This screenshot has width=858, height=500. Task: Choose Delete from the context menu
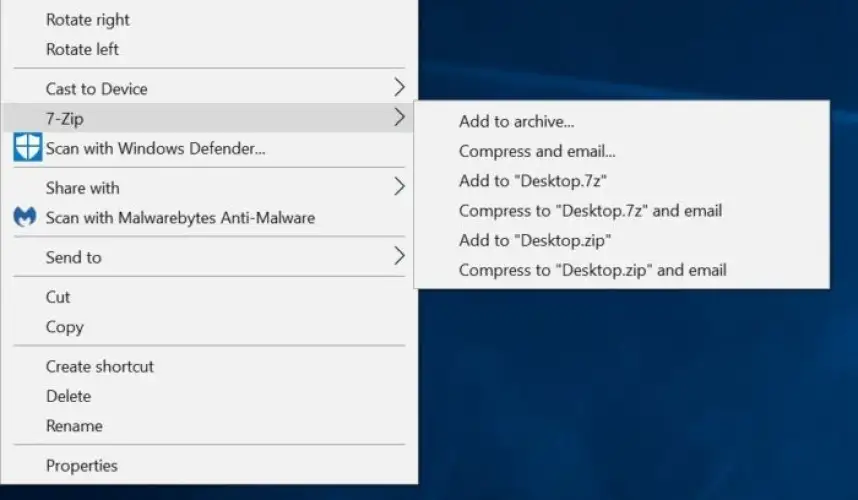pos(68,396)
